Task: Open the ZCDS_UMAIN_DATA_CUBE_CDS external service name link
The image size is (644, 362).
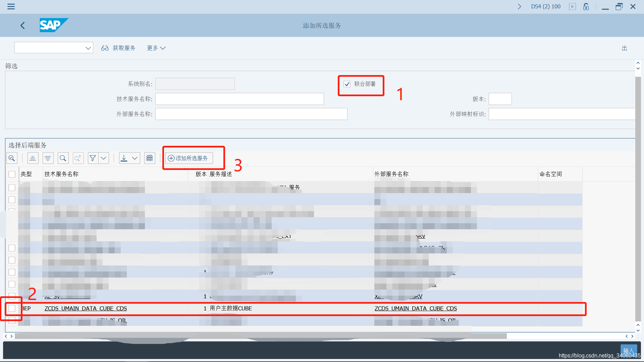Action: 416,308
